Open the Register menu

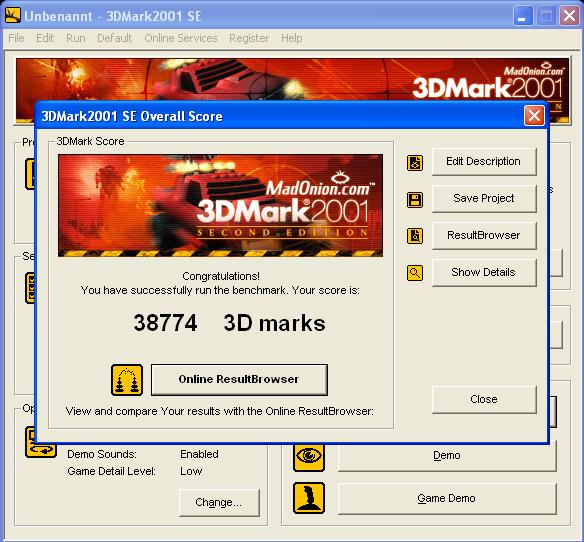tap(249, 38)
